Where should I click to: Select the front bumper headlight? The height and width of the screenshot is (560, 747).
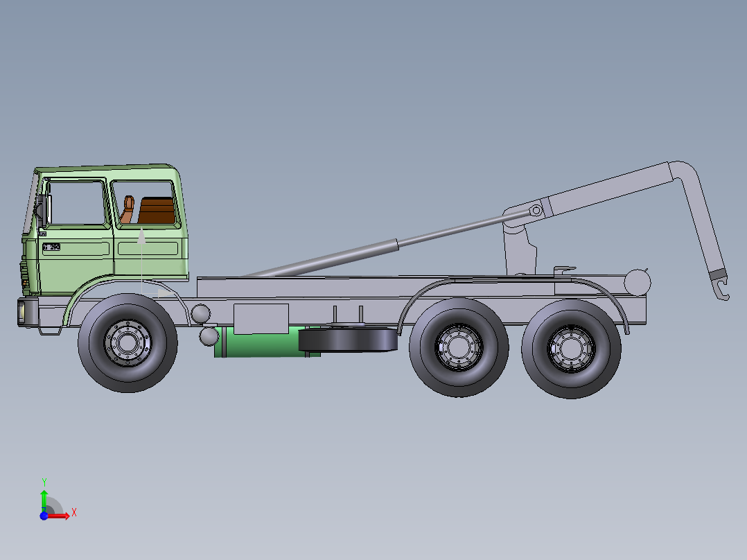[x=22, y=312]
